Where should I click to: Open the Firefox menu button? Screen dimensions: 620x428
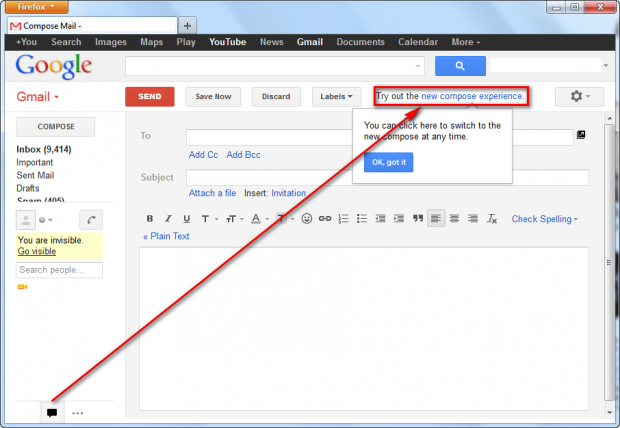[x=36, y=7]
